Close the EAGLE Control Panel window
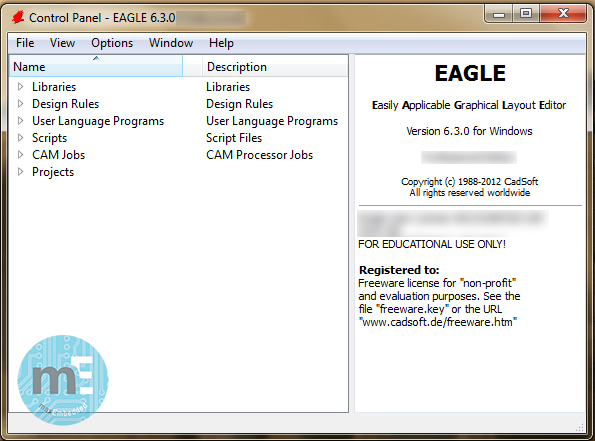The height and width of the screenshot is (441, 595). coord(563,14)
